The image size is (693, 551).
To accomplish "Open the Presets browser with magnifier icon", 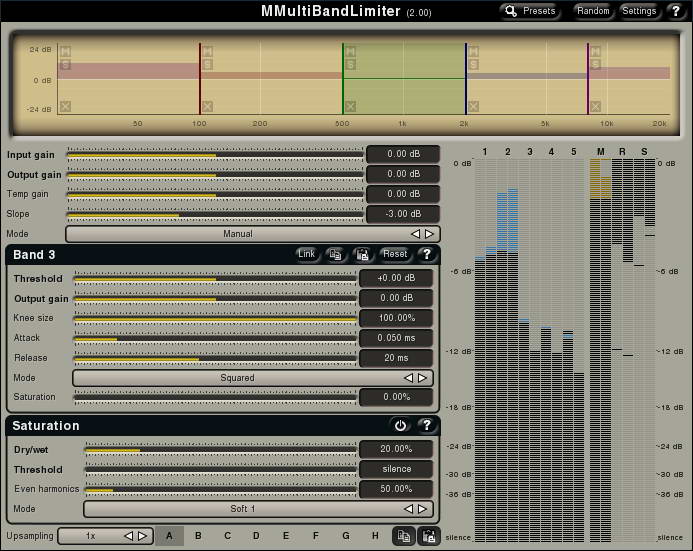I will (530, 11).
